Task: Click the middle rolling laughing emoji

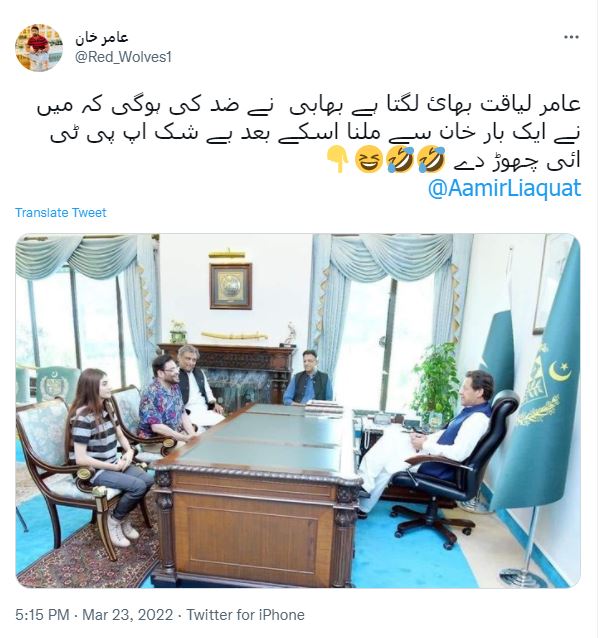Action: (400, 160)
